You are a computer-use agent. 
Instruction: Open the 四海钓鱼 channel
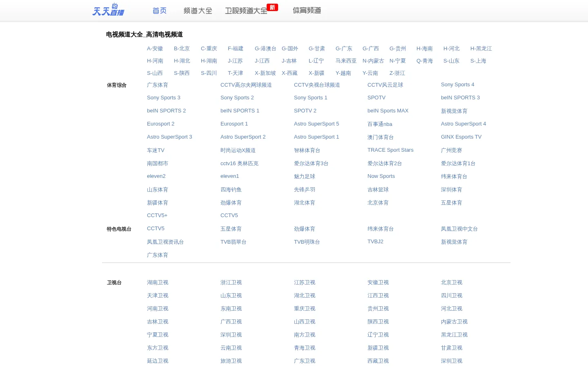click(231, 190)
